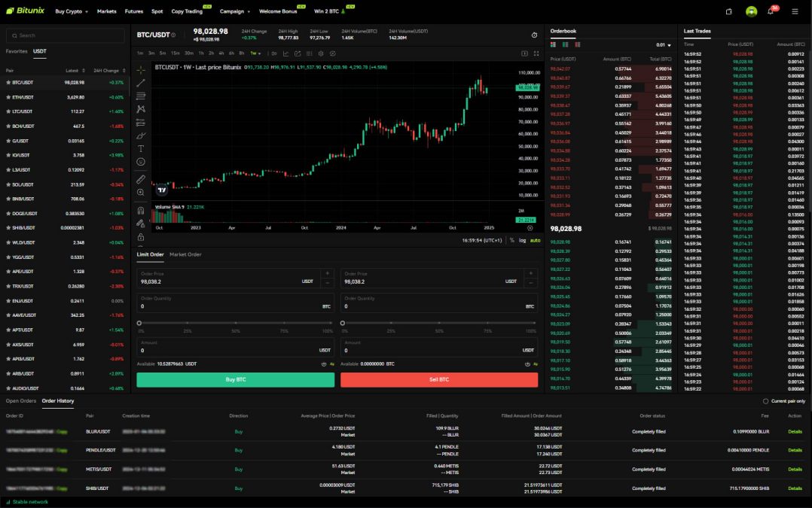Screen dimensions: 812x508
Task: Click the red Sell BTC button
Action: [438, 380]
